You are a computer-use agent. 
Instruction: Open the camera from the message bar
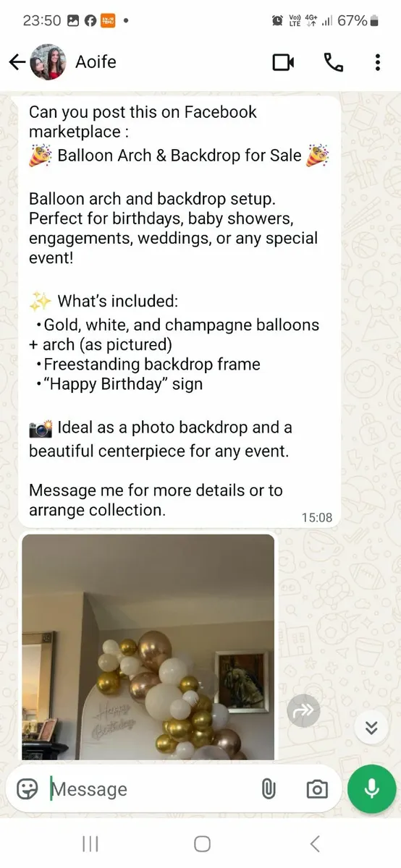[317, 789]
